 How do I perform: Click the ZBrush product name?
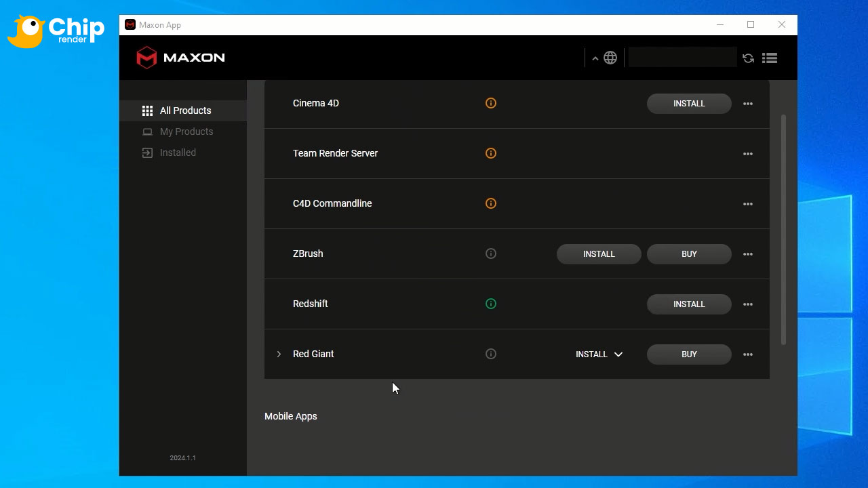pyautogui.click(x=308, y=253)
